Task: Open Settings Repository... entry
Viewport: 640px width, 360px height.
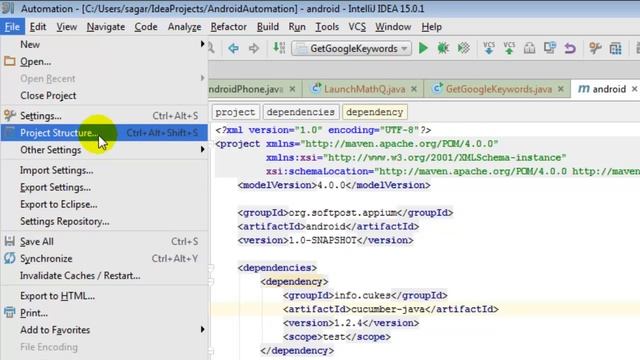Action: point(104,221)
